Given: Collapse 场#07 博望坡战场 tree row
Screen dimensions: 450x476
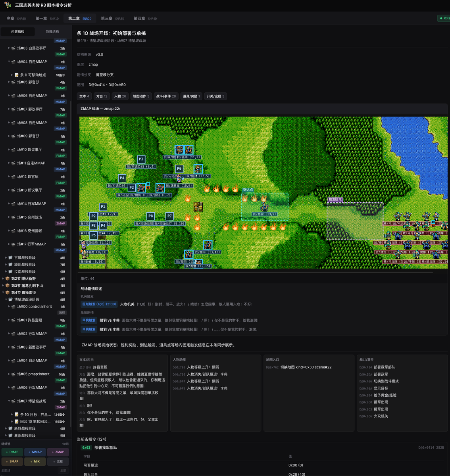Looking at the screenshot, I should click(9, 401).
